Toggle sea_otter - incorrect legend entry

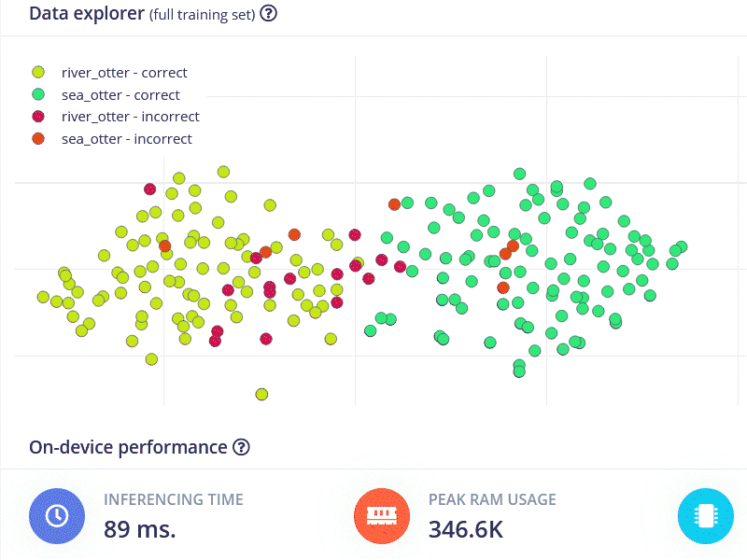click(126, 139)
